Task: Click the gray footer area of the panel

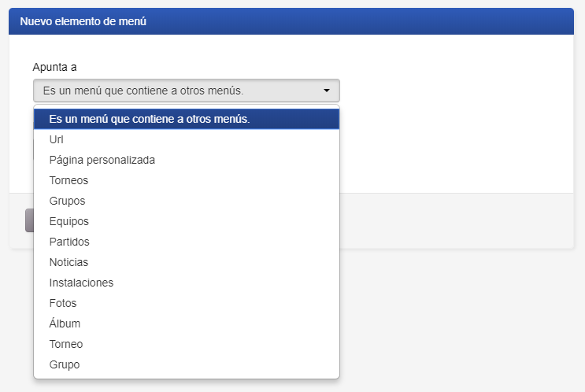Action: coord(457,221)
